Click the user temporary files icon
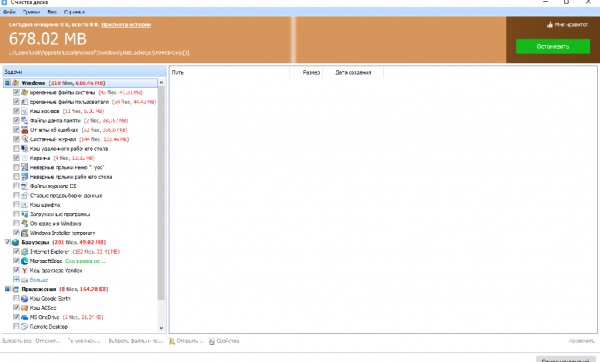 tap(25, 102)
